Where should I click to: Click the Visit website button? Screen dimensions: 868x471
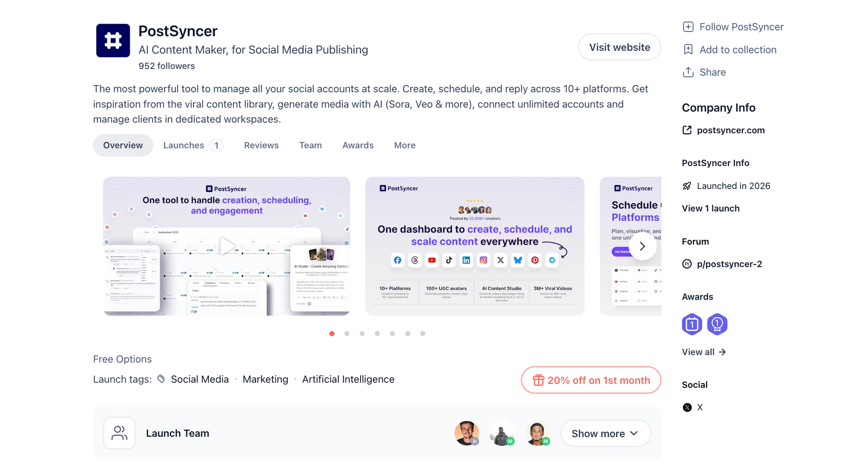pos(619,47)
